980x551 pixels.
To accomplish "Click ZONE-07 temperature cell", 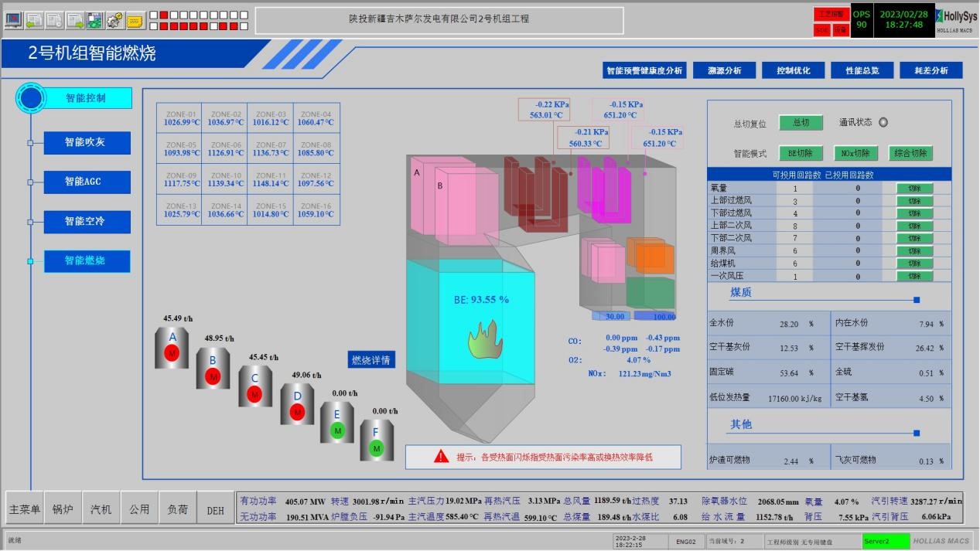I will click(271, 149).
